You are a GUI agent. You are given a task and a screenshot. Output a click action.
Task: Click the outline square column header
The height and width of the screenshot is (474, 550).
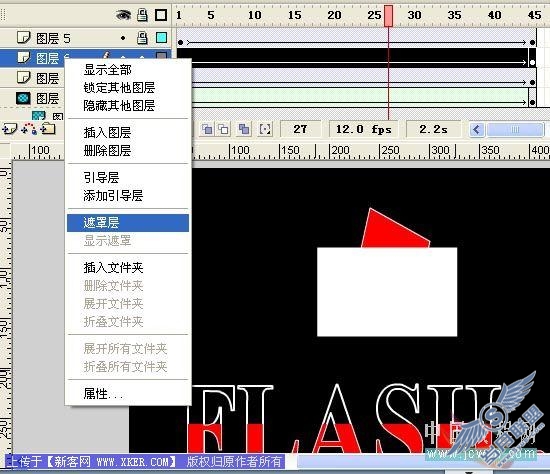coord(161,15)
